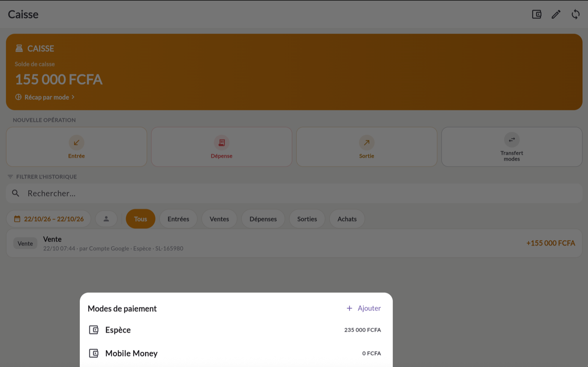Click the 155 000 FCFA cash balance
Screen dimensions: 588x367
click(x=59, y=79)
